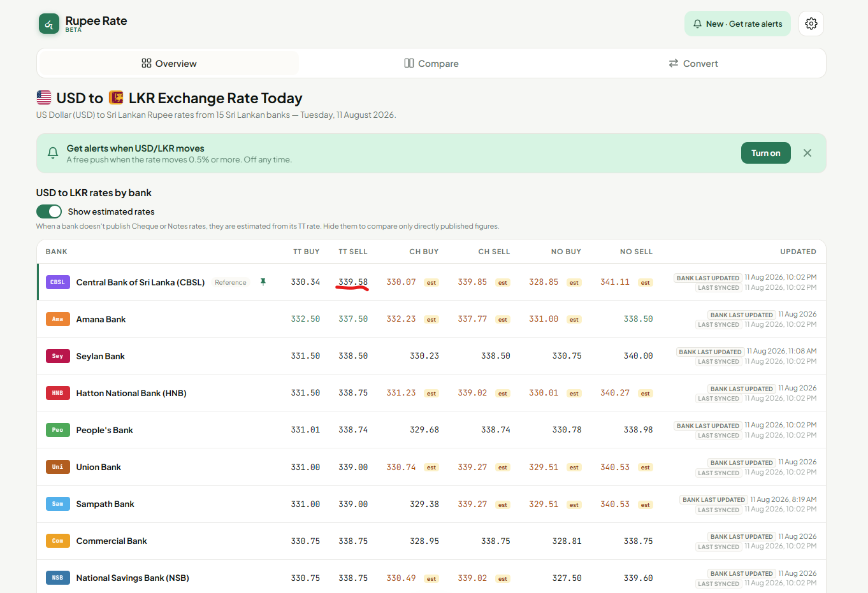
Task: Select the Union Bank name
Action: pos(99,467)
